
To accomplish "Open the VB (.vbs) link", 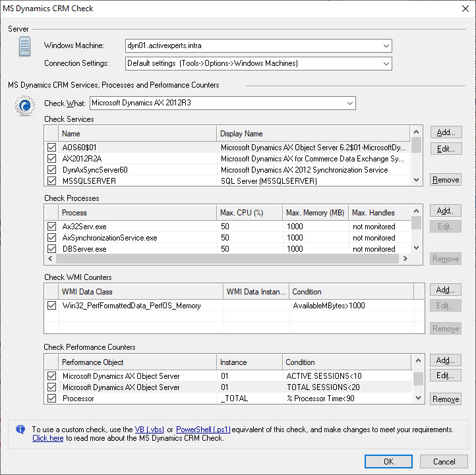I will (x=150, y=430).
